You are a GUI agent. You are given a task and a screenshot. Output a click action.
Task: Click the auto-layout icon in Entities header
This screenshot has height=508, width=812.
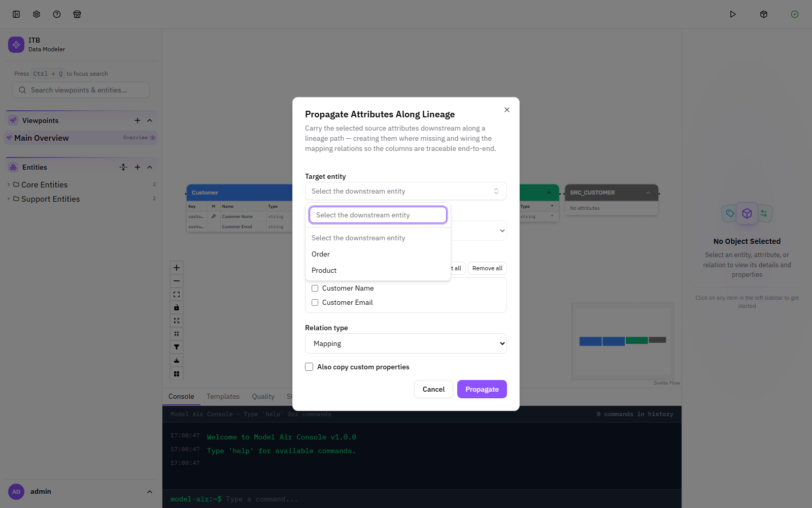(x=123, y=167)
